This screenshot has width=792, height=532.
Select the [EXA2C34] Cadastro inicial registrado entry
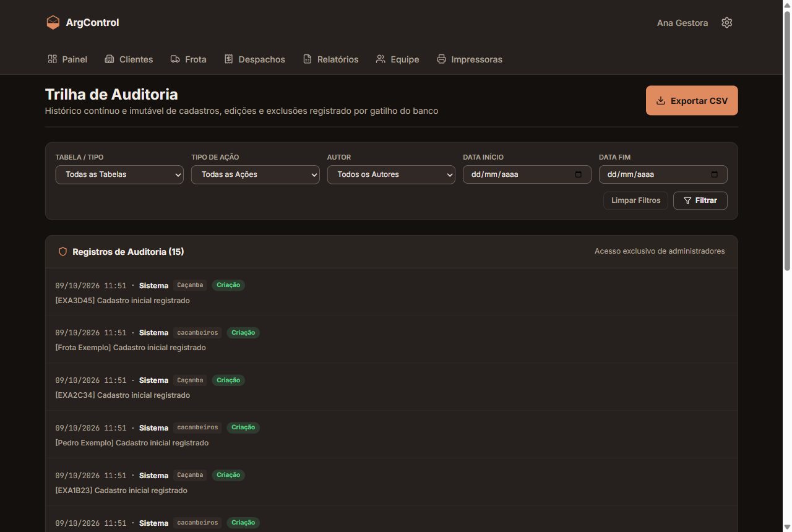[x=391, y=387]
